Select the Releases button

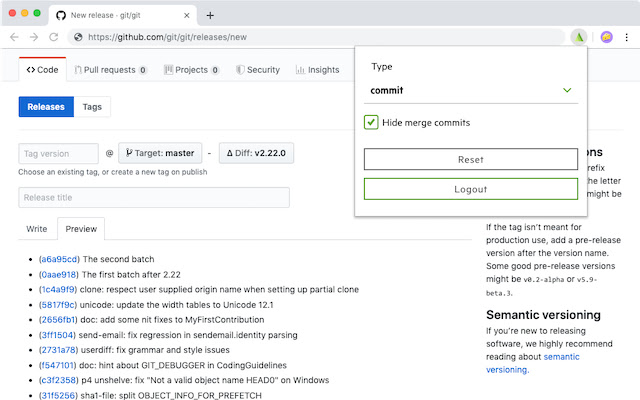pyautogui.click(x=46, y=107)
